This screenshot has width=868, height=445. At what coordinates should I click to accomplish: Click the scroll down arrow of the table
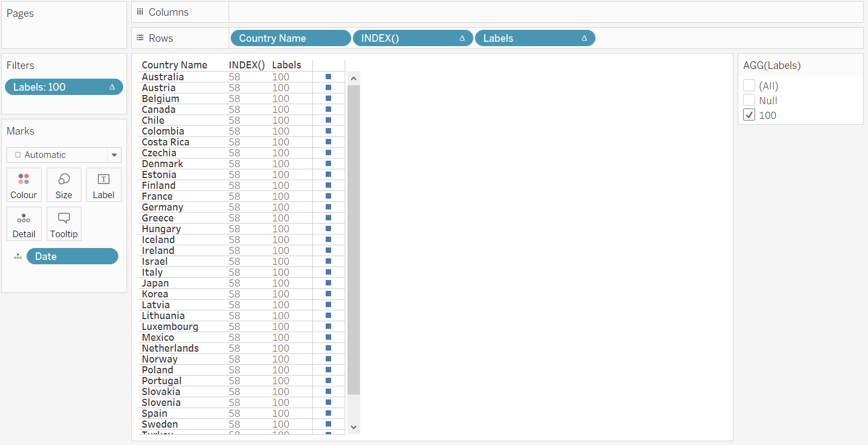click(353, 427)
